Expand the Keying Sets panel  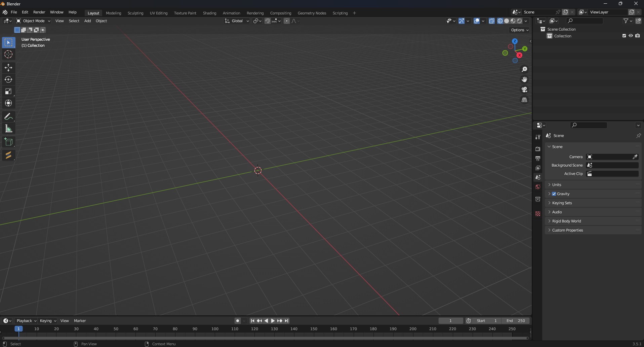click(593, 203)
